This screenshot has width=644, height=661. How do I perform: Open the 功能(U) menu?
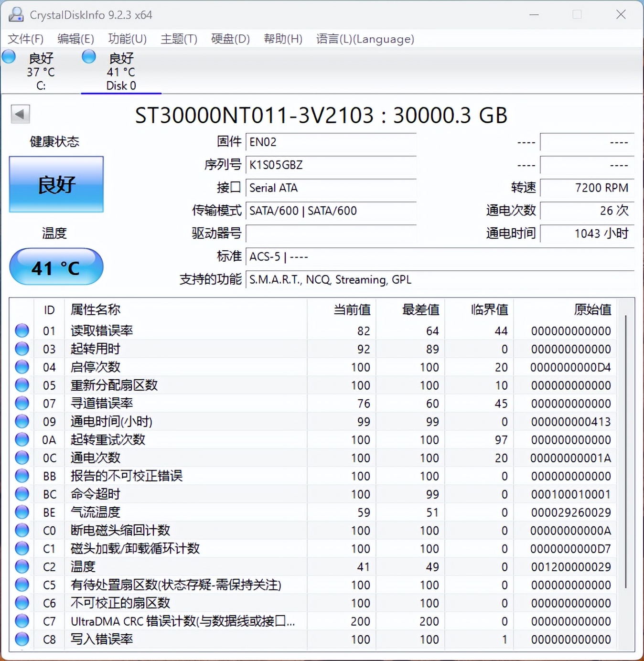pyautogui.click(x=127, y=39)
